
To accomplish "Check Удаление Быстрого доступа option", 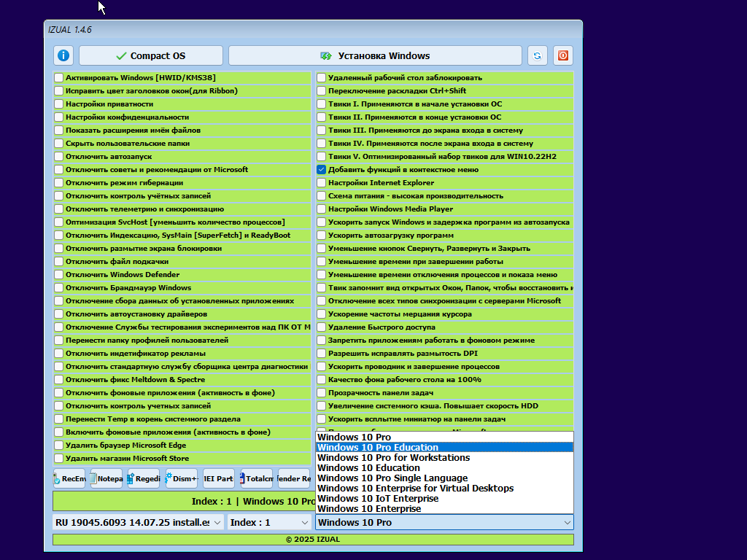I will point(322,327).
